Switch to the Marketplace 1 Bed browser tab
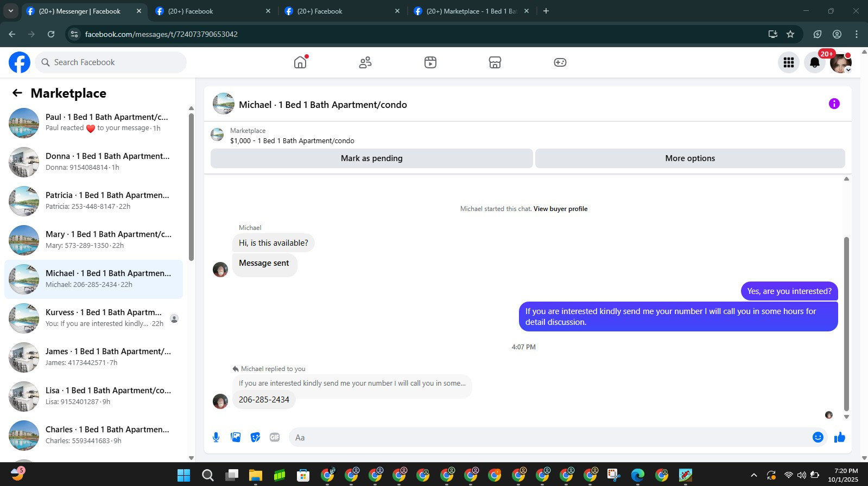Image resolution: width=868 pixels, height=486 pixels. pos(471,11)
